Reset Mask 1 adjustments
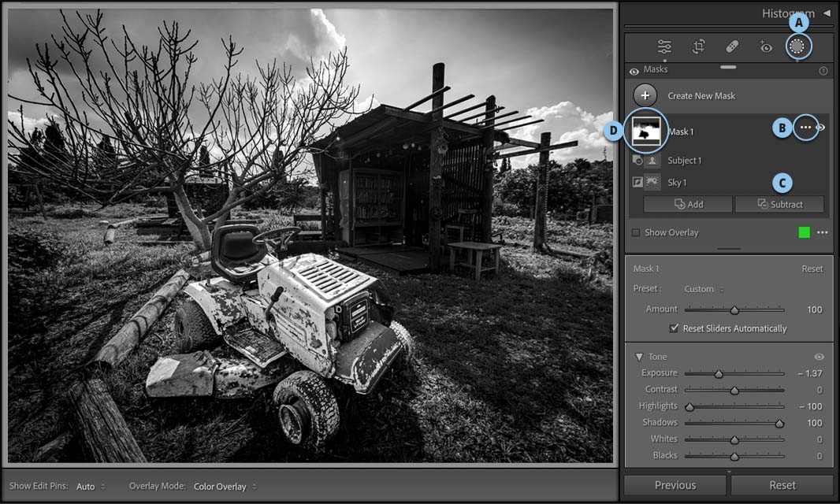Screen dimensions: 840x504 (x=812, y=269)
